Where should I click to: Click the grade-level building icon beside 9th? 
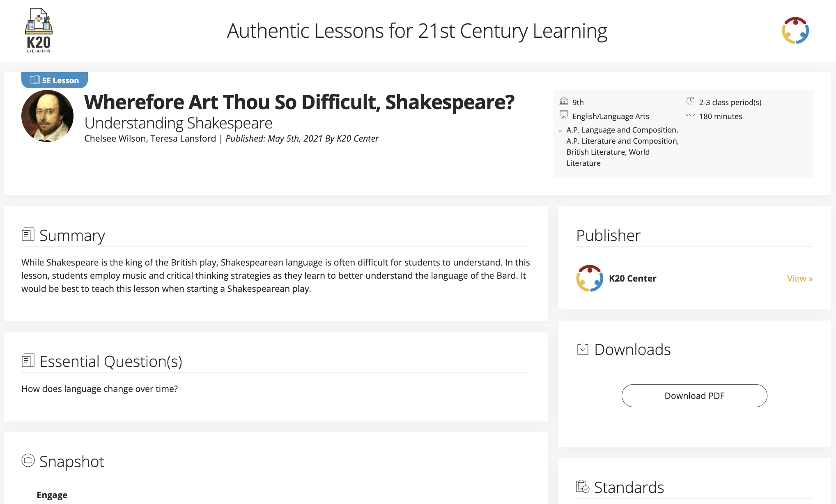click(x=563, y=101)
